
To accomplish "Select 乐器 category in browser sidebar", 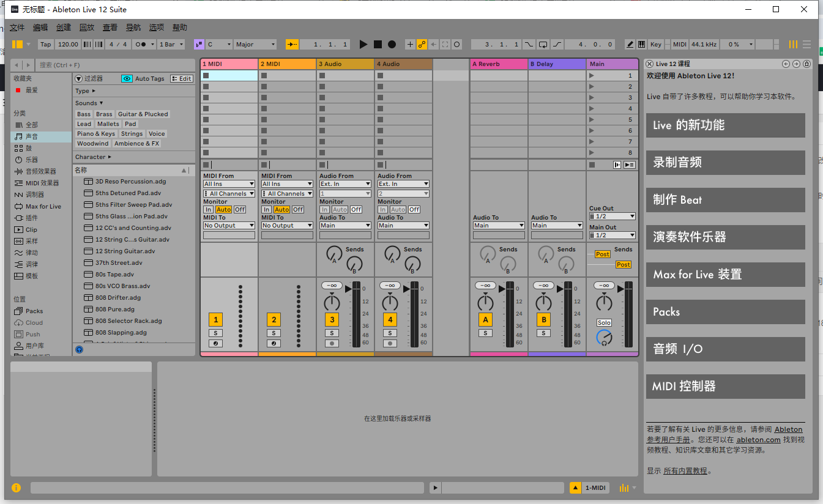I will point(41,160).
